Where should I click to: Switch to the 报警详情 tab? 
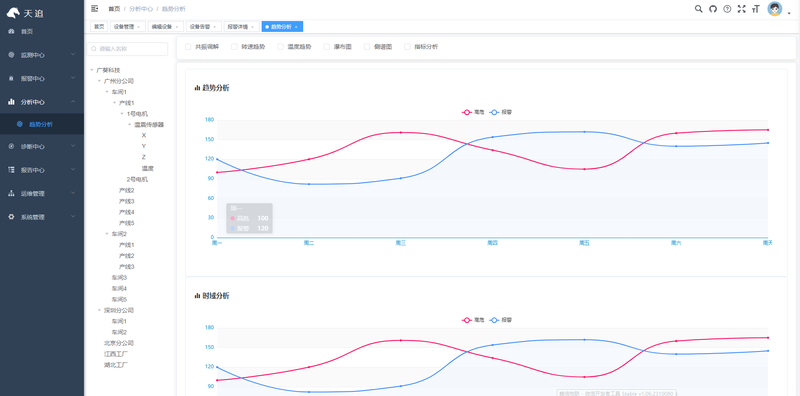point(238,27)
